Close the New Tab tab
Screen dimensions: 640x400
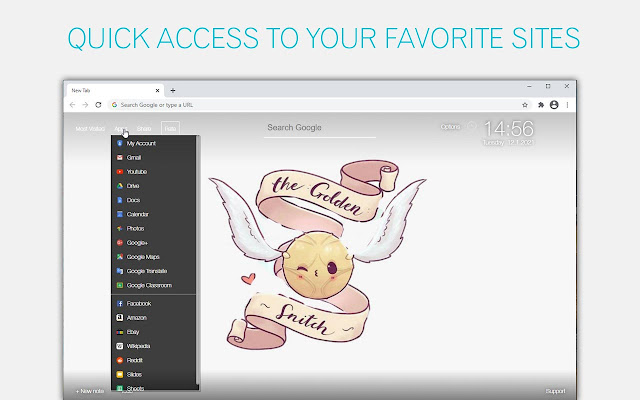[158, 91]
